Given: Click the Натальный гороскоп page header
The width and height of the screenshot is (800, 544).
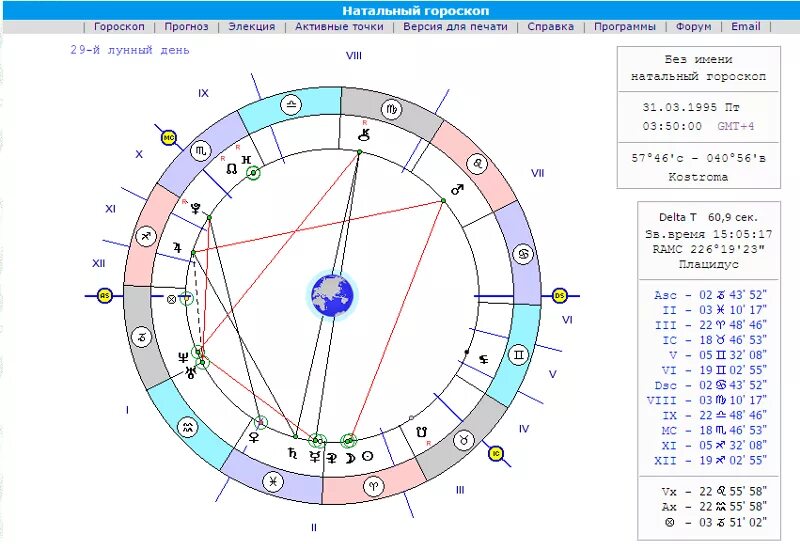Looking at the screenshot, I should (415, 11).
